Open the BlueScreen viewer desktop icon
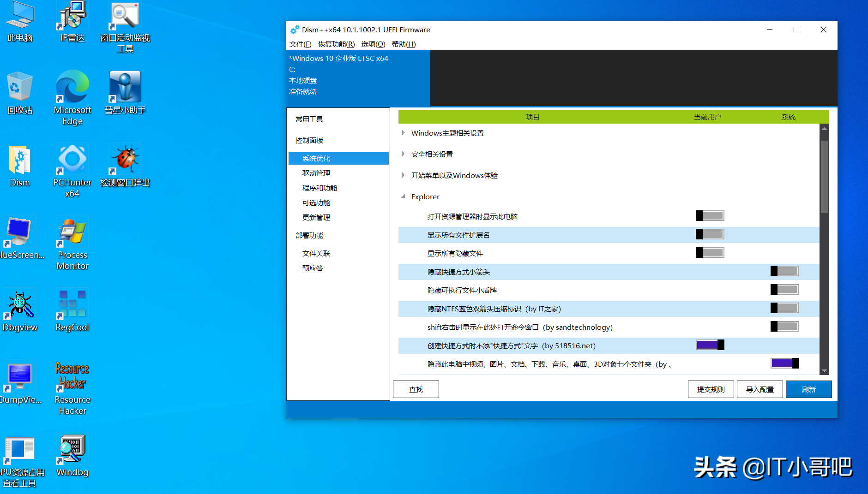This screenshot has height=494, width=868. coord(20,238)
